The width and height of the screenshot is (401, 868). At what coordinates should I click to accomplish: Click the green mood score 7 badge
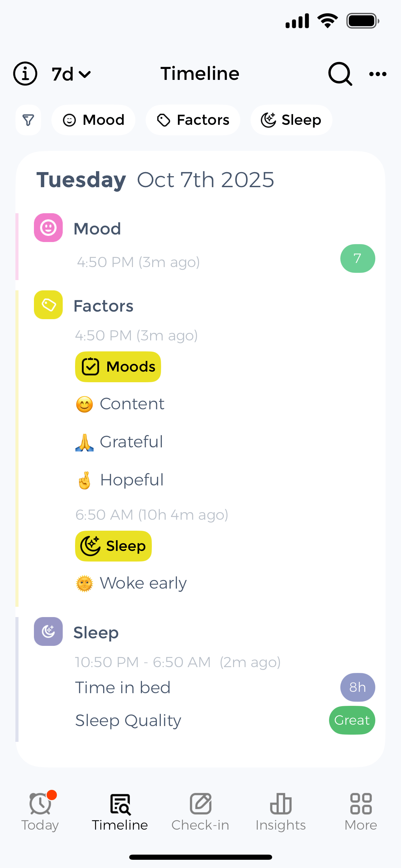click(x=357, y=258)
